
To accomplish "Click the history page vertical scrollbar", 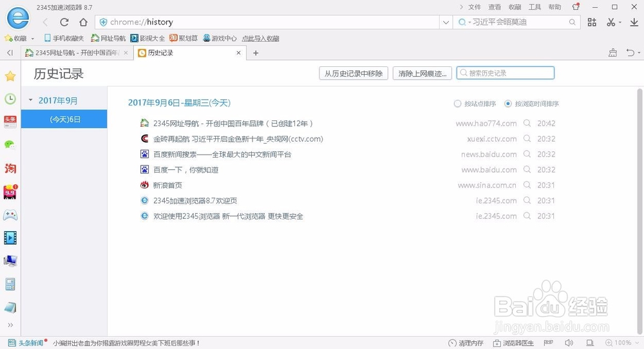I will tap(640, 211).
